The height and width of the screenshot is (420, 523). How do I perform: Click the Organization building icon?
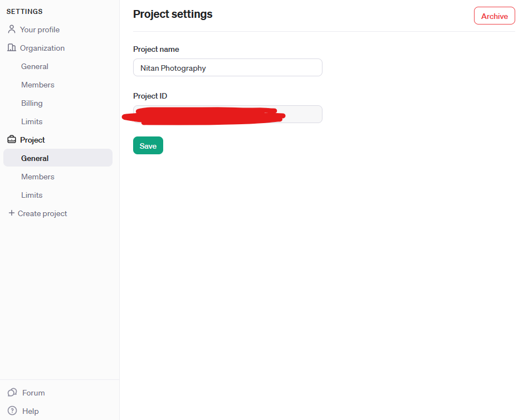pyautogui.click(x=12, y=48)
